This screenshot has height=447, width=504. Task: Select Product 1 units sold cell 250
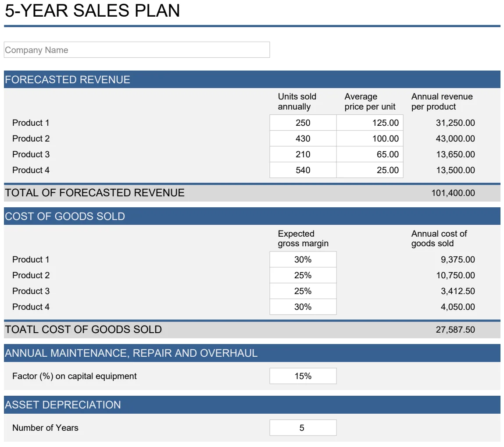(303, 123)
